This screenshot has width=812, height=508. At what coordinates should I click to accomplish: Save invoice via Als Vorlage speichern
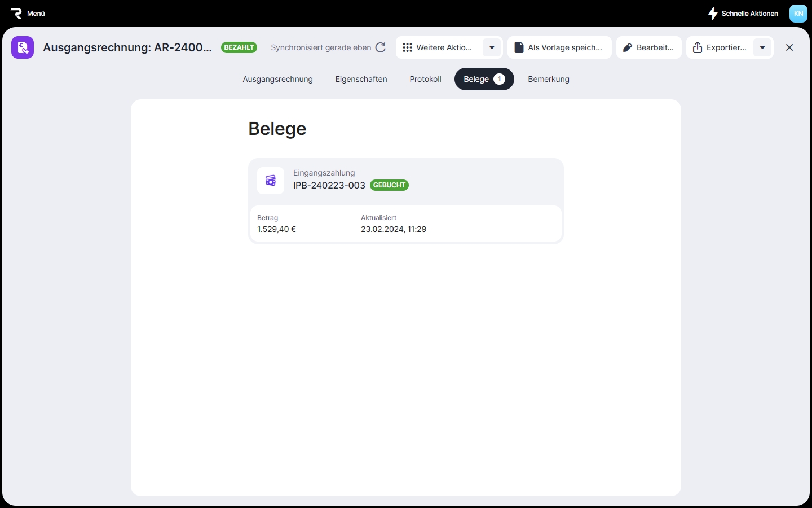click(x=559, y=47)
